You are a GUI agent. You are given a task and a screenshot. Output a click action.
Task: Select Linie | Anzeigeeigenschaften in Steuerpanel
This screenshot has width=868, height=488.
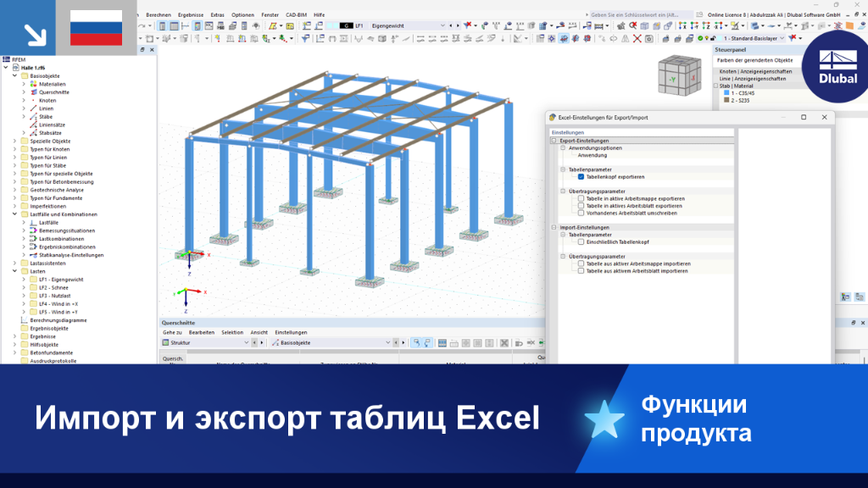coord(753,79)
